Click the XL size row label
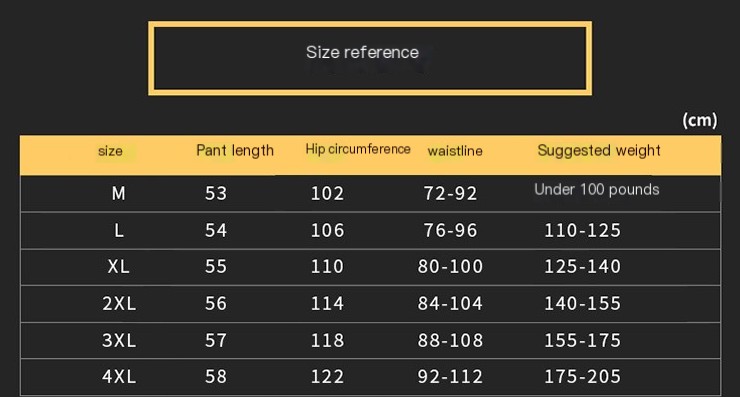740x397 pixels. (118, 267)
